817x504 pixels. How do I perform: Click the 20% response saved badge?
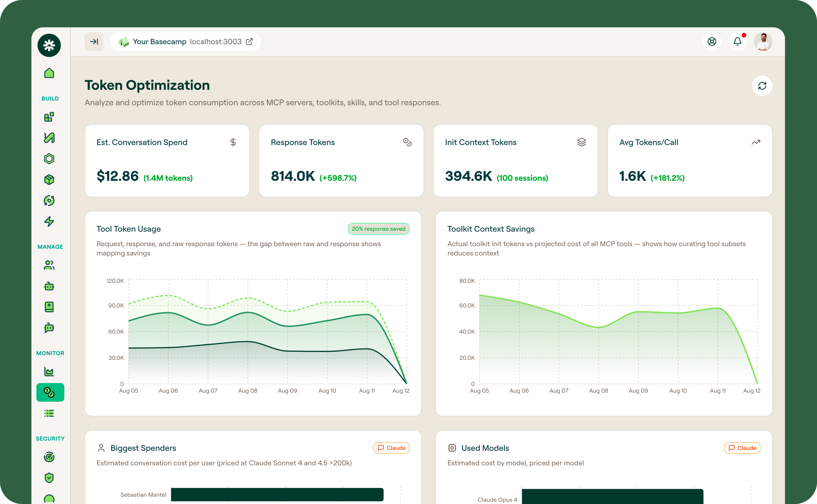pos(379,229)
